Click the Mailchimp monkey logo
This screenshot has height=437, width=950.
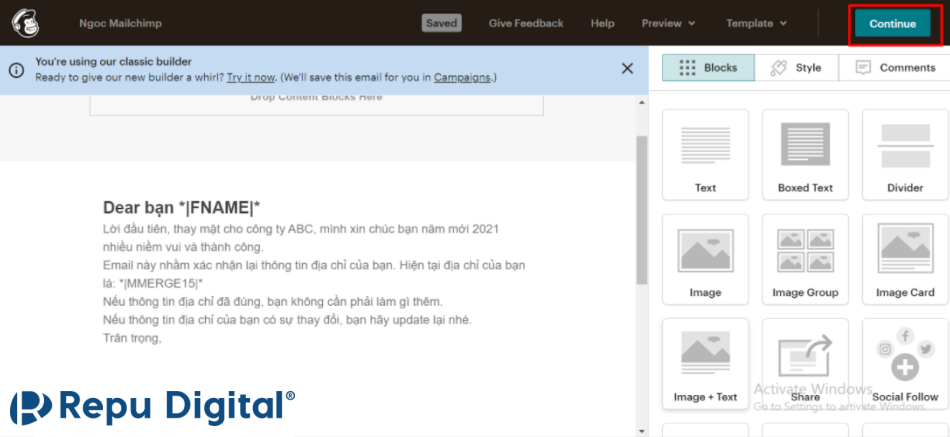pyautogui.click(x=25, y=23)
